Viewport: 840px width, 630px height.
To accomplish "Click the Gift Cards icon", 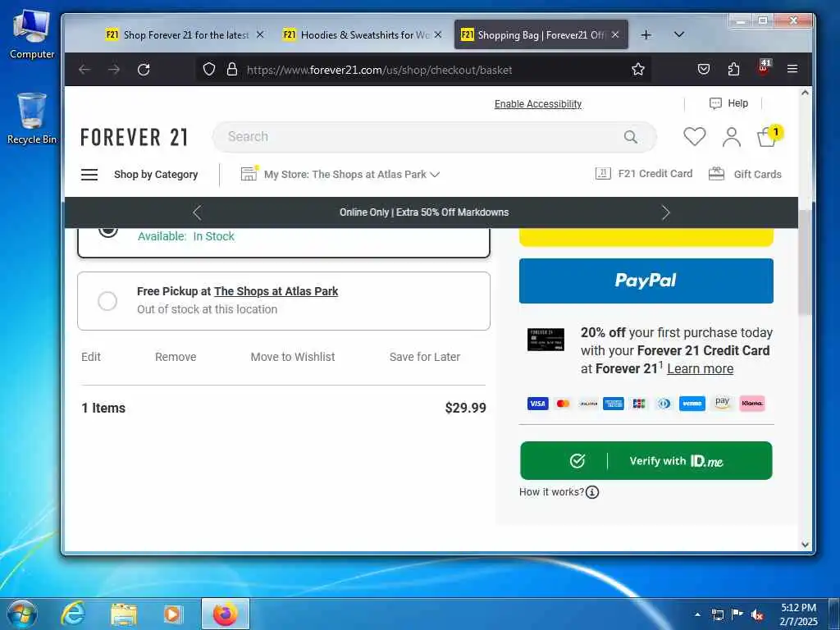I will tap(716, 174).
